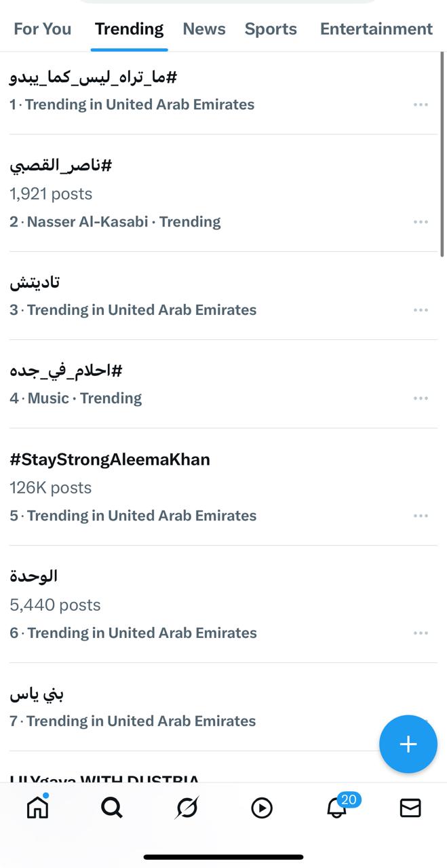Open options menu for the top trend
The height and width of the screenshot is (868, 447).
[x=421, y=104]
